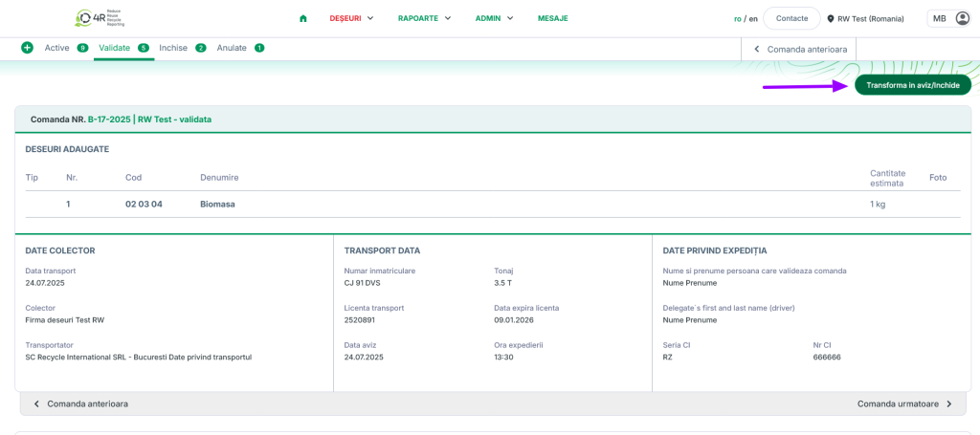Image resolution: width=980 pixels, height=435 pixels.
Task: Click the Inchise count badge 2
Action: 201,48
